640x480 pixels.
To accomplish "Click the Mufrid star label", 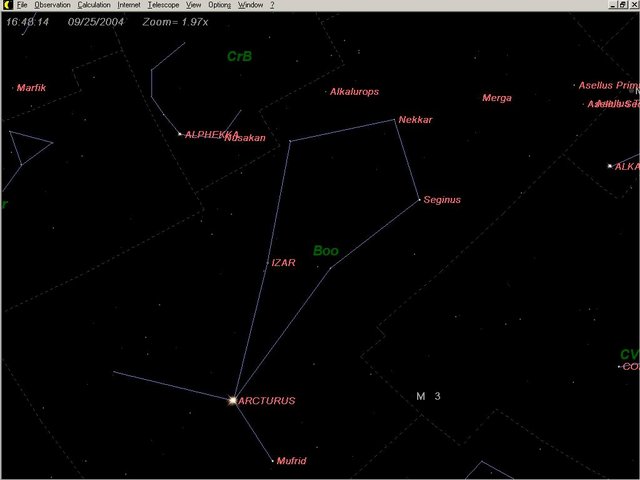I will [x=292, y=461].
